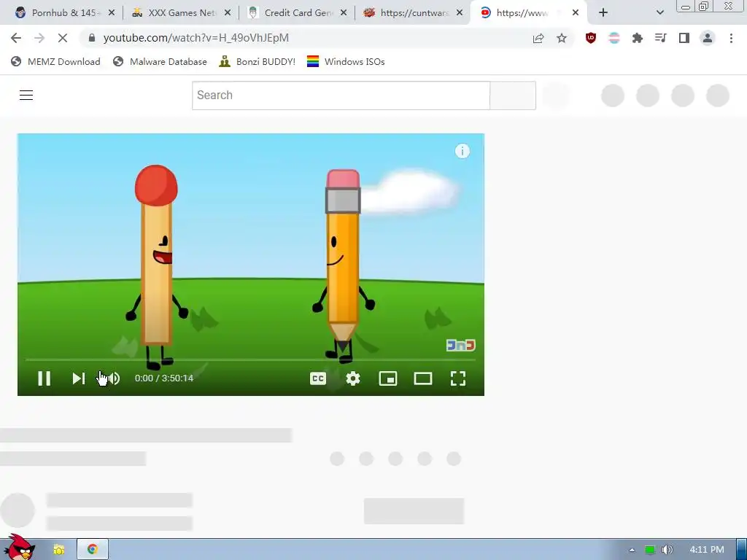This screenshot has width=747, height=560.
Task: Click the video progress bar
Action: click(251, 360)
